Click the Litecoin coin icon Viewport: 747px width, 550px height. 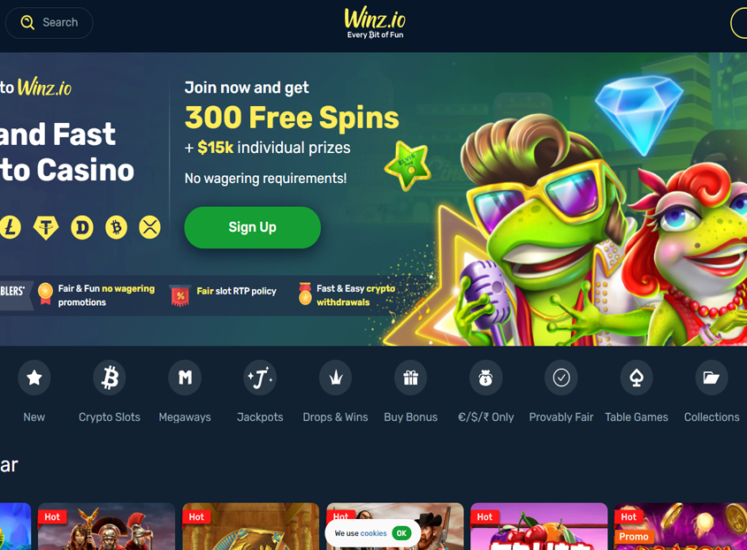[x=10, y=227]
